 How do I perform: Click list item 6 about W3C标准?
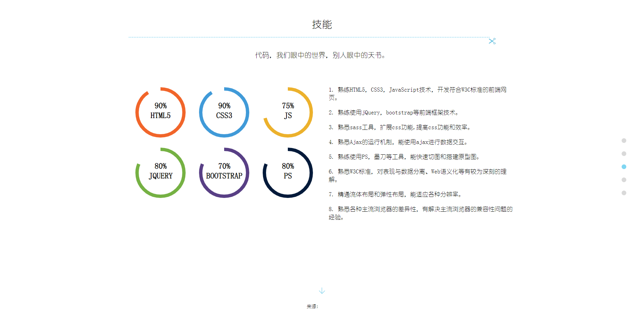[x=417, y=175]
